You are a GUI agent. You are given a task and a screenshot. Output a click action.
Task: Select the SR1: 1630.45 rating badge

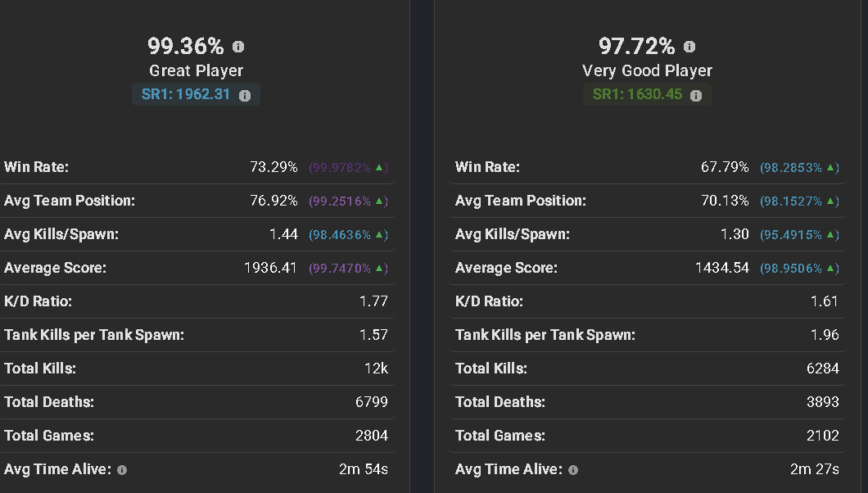(638, 94)
